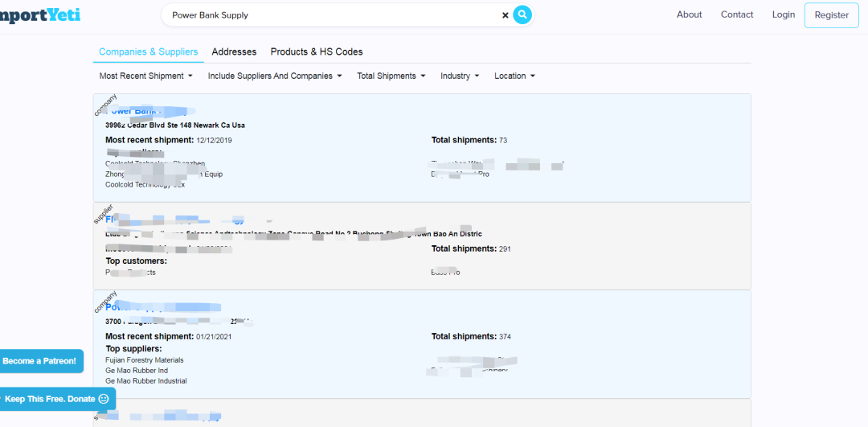Image resolution: width=868 pixels, height=427 pixels.
Task: Click the Login link
Action: point(783,14)
